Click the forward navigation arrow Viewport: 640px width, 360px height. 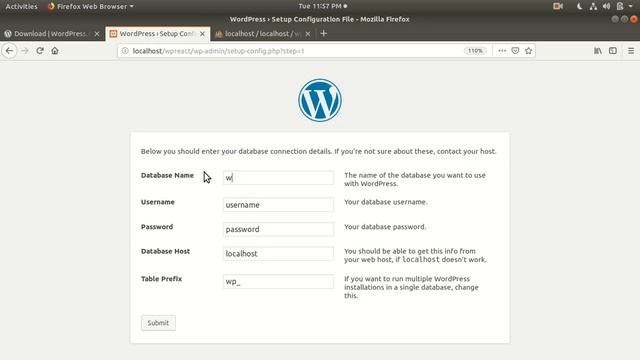25,51
